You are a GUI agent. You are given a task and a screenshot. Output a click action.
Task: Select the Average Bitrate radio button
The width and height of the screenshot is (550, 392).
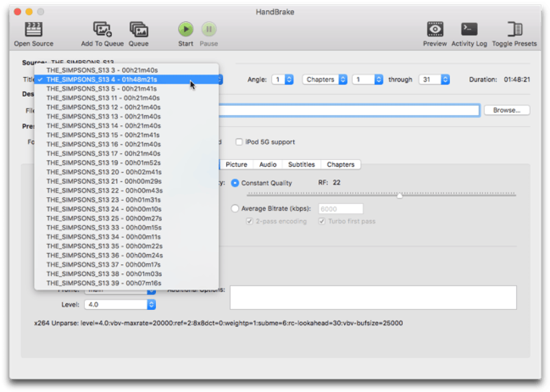point(235,208)
